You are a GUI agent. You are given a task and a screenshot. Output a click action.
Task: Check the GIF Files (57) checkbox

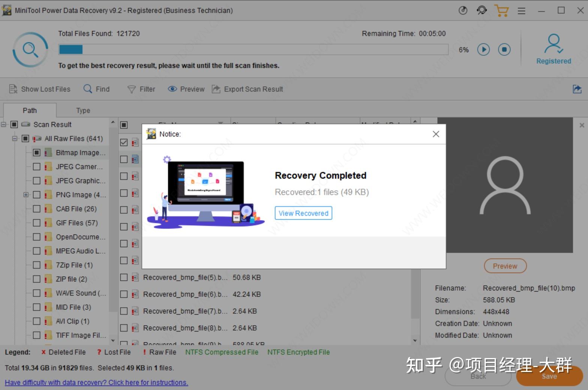(36, 223)
